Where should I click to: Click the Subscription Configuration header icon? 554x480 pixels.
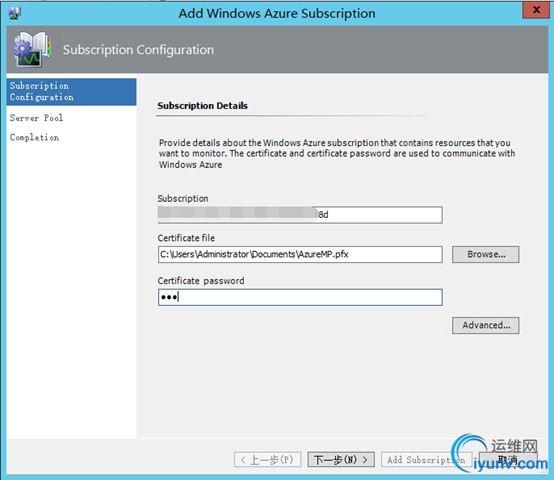(x=32, y=49)
